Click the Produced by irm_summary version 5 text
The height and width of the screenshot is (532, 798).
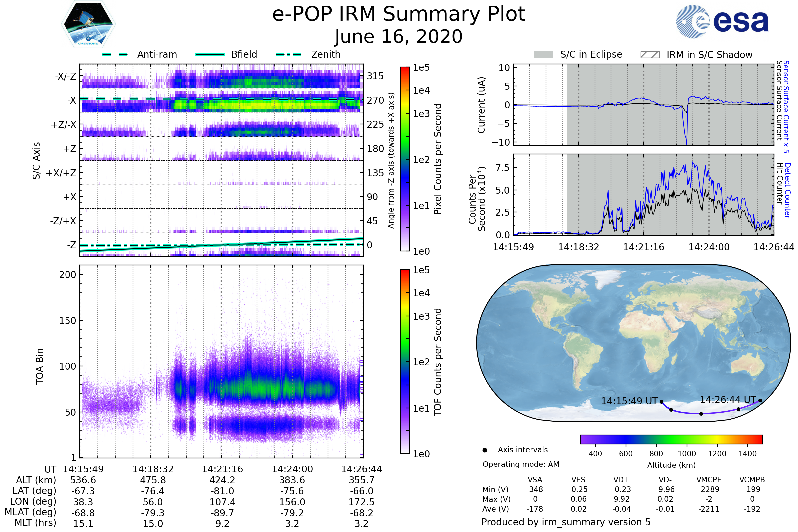(566, 522)
